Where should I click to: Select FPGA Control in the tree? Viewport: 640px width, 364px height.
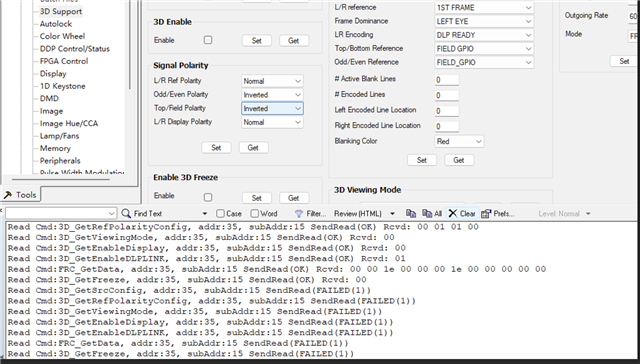64,61
